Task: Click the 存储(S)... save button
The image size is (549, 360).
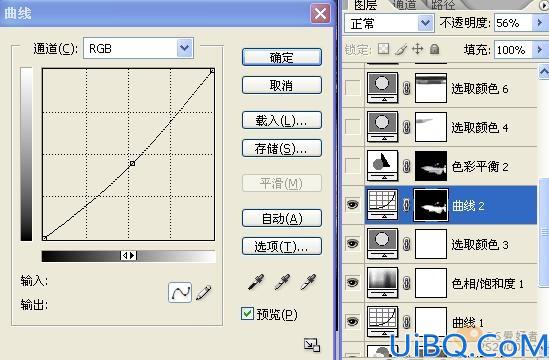Action: point(282,148)
